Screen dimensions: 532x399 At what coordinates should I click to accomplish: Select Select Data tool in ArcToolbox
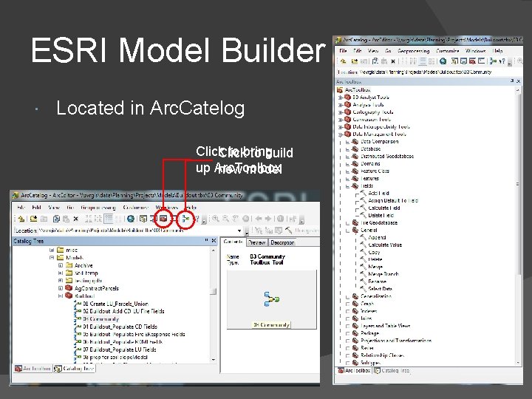[x=380, y=289]
